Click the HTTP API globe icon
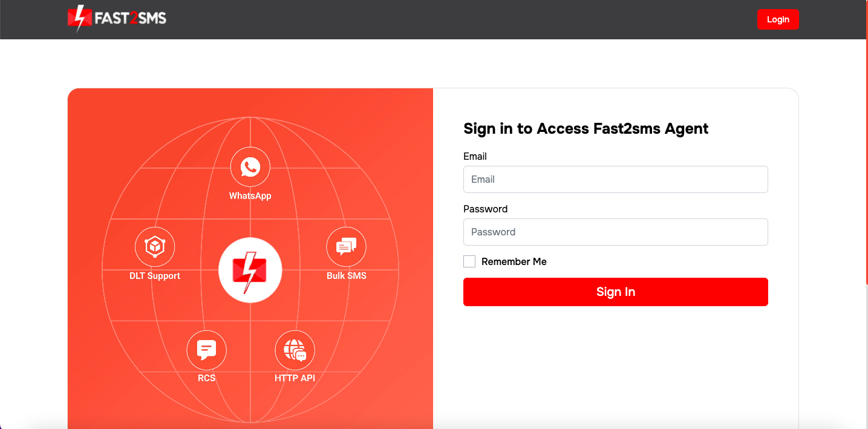868x429 pixels. pyautogui.click(x=295, y=350)
